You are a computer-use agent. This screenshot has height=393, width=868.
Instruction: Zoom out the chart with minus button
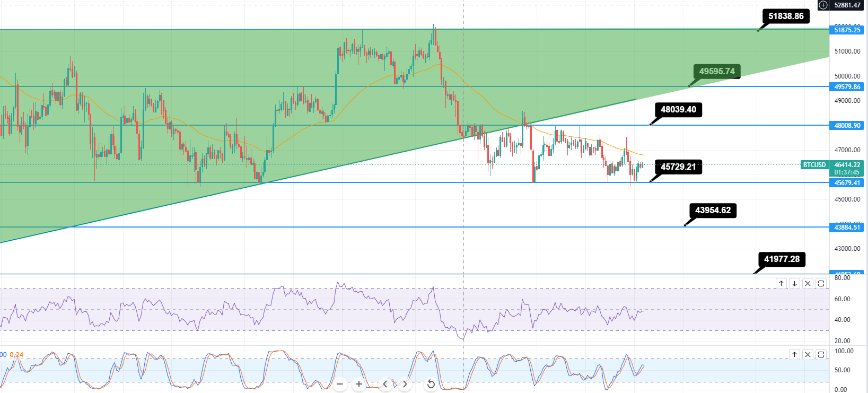(x=340, y=384)
